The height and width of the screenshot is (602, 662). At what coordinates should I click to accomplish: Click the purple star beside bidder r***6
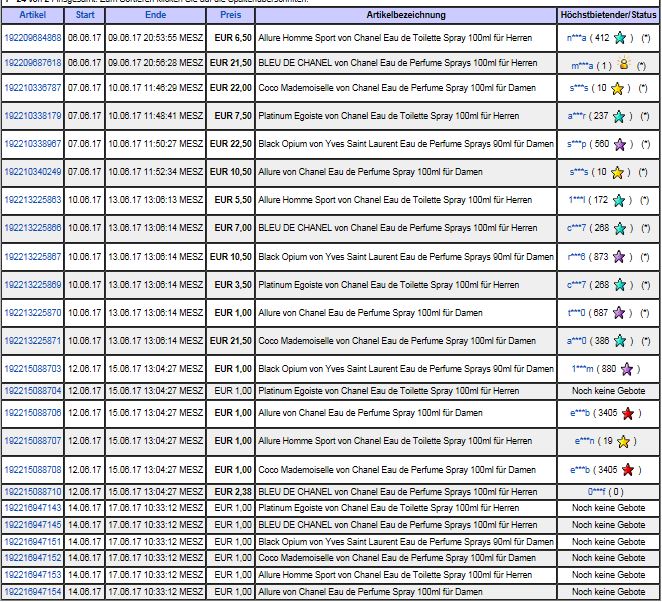pos(619,257)
